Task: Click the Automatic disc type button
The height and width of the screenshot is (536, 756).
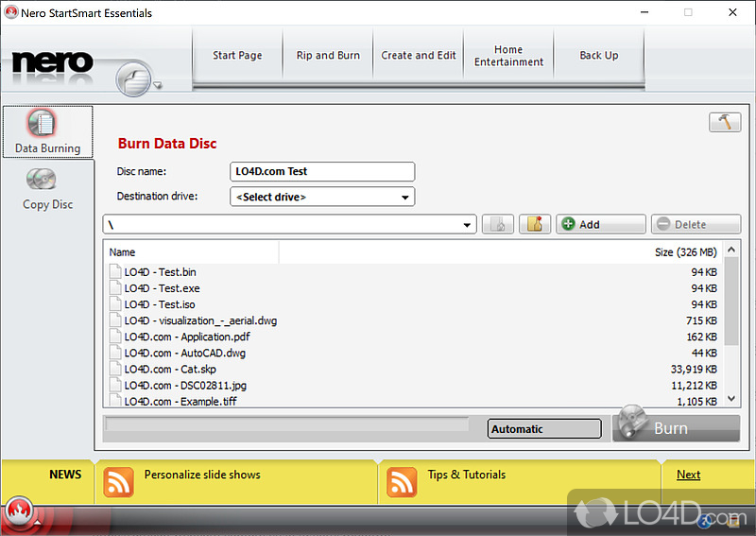Action: (544, 428)
